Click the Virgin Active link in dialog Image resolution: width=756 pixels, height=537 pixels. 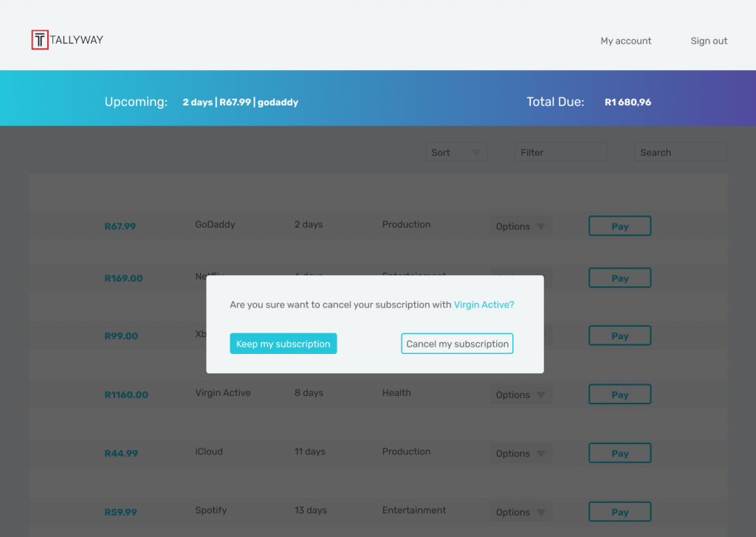point(484,305)
